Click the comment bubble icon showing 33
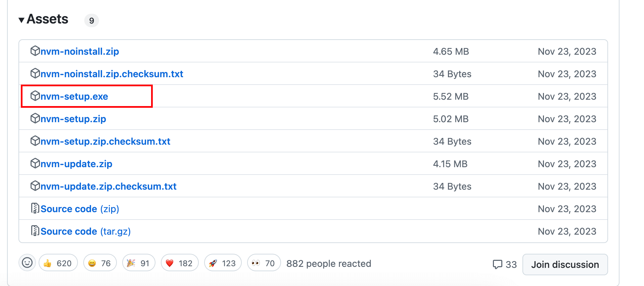 497,265
